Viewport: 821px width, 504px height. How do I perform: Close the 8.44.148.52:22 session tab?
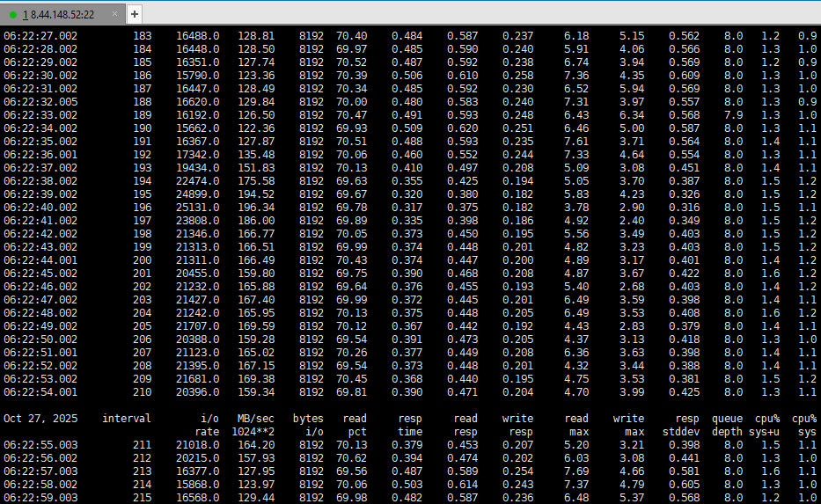coord(115,14)
